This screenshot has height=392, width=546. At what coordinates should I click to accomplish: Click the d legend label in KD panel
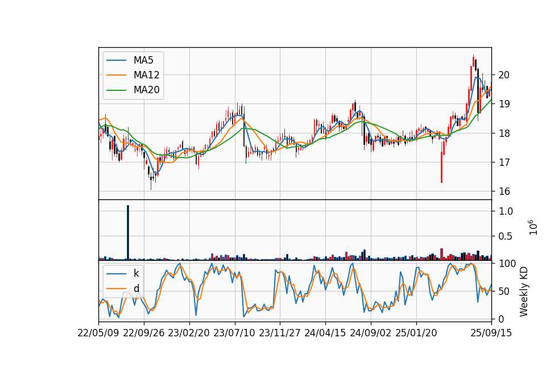click(136, 288)
